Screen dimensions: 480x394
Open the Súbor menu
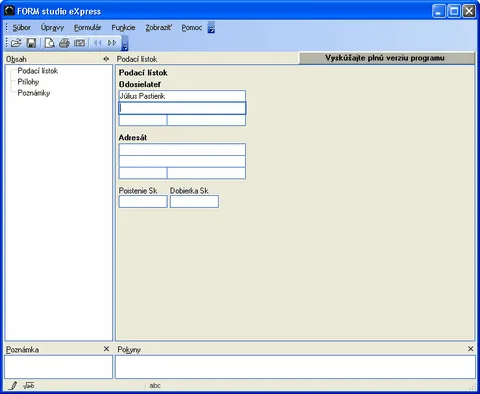point(21,28)
